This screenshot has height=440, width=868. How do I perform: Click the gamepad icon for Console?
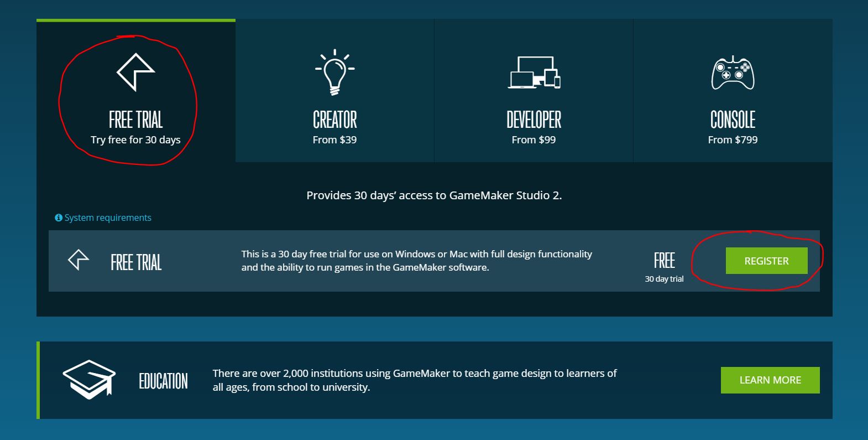[x=733, y=73]
